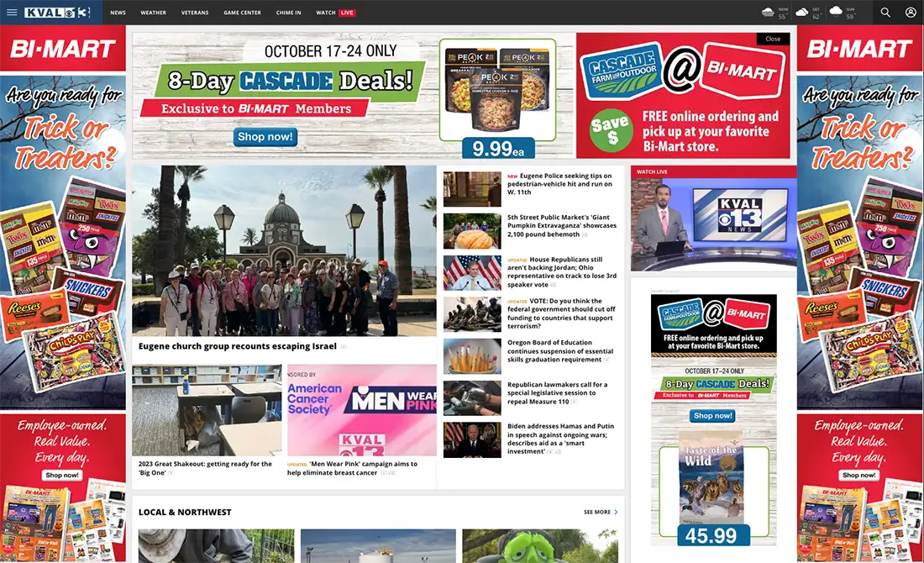The image size is (924, 563).
Task: Open Republican lawmakers Measure 110 story
Action: click(x=558, y=392)
